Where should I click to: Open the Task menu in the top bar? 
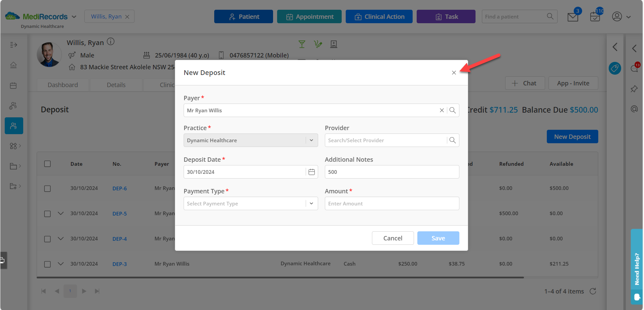tap(446, 16)
